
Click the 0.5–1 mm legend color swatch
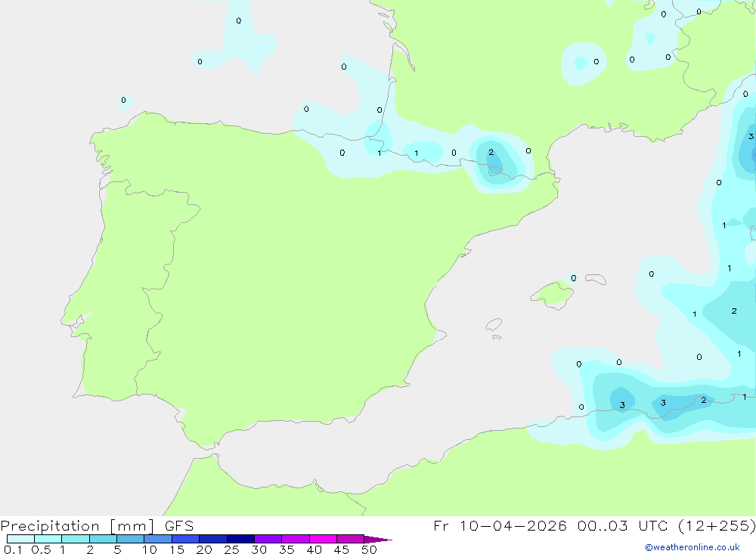point(48,539)
